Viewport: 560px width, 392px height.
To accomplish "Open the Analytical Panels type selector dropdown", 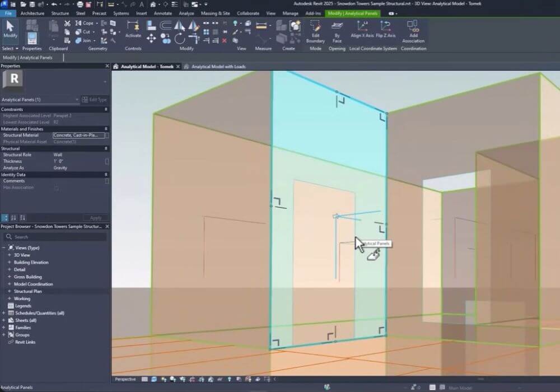I will tap(77, 100).
